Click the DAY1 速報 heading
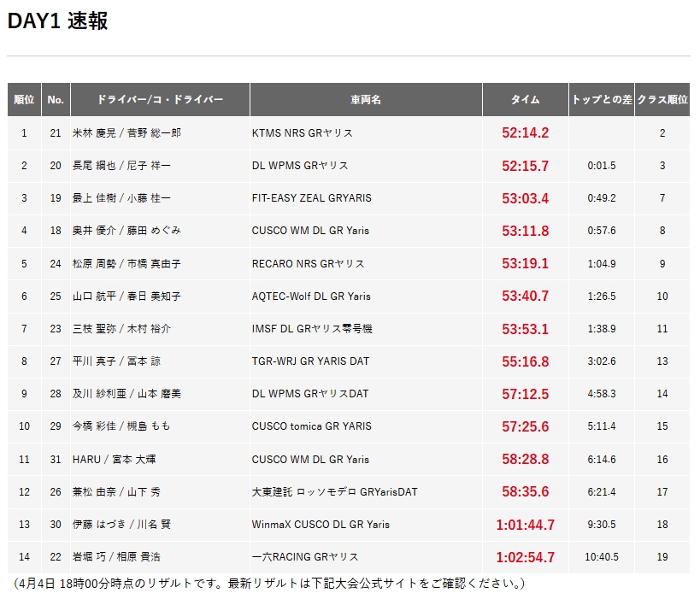 tap(58, 21)
